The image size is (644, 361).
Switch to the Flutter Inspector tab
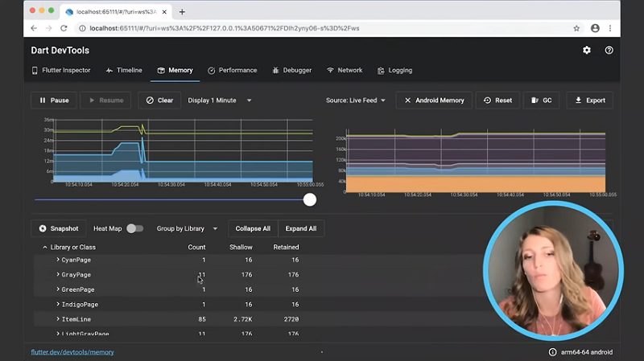(x=61, y=70)
